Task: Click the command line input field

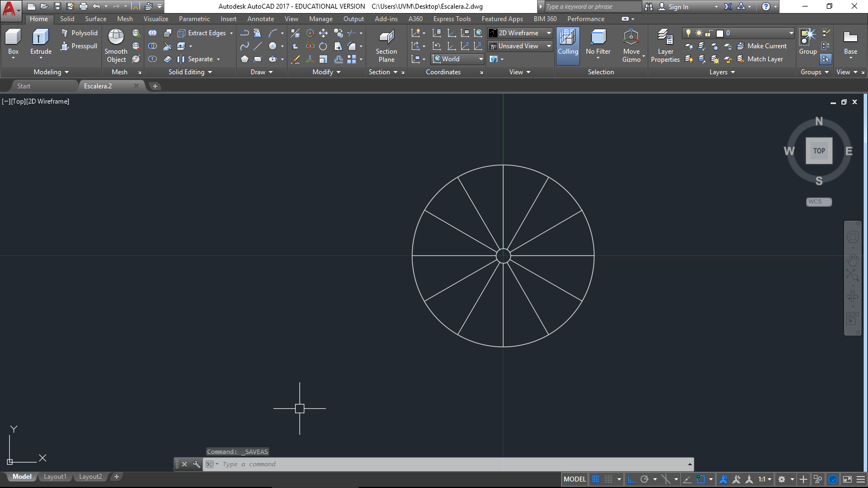Action: [450, 464]
